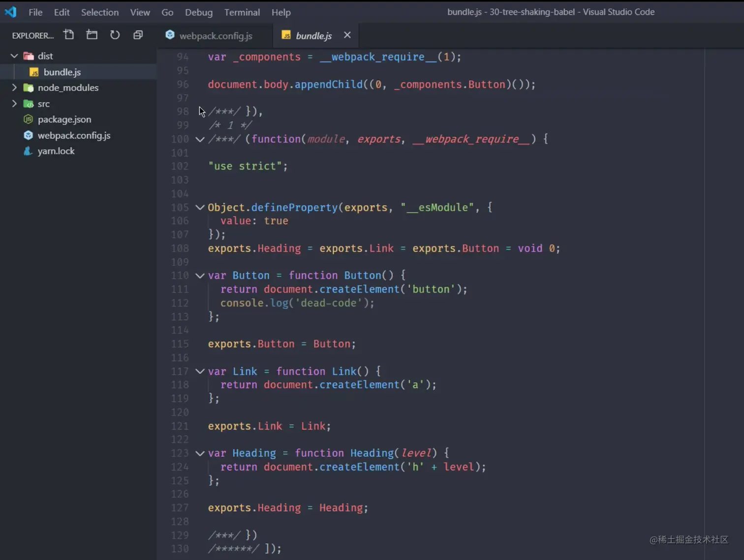
Task: Open the Help menu
Action: (x=281, y=12)
